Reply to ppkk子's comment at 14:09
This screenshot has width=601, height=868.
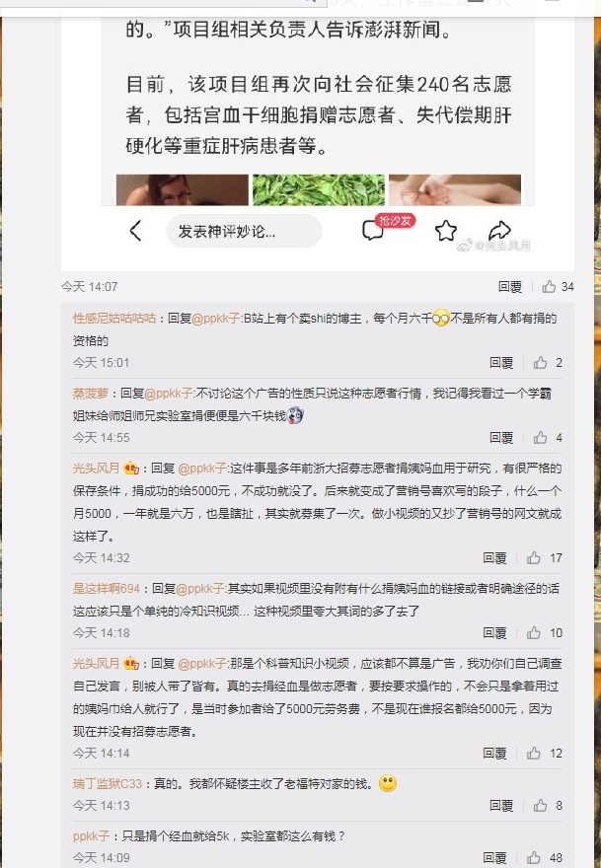coord(494,857)
